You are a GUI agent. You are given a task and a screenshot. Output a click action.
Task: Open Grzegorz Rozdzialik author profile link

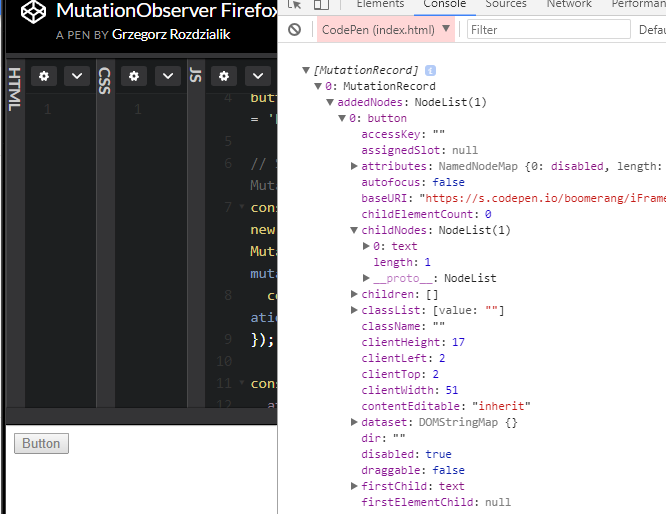(x=171, y=34)
